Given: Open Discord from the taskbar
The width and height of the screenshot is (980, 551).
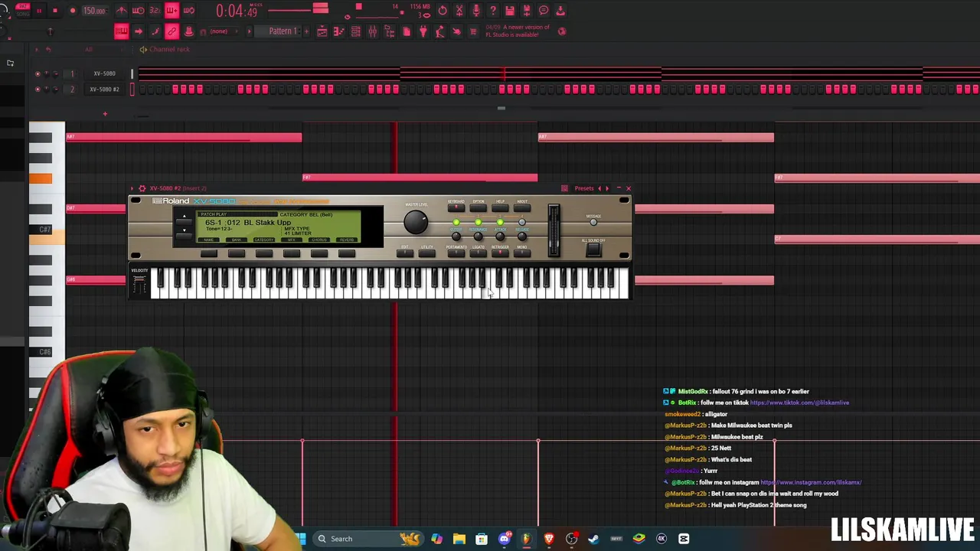Looking at the screenshot, I should [504, 539].
